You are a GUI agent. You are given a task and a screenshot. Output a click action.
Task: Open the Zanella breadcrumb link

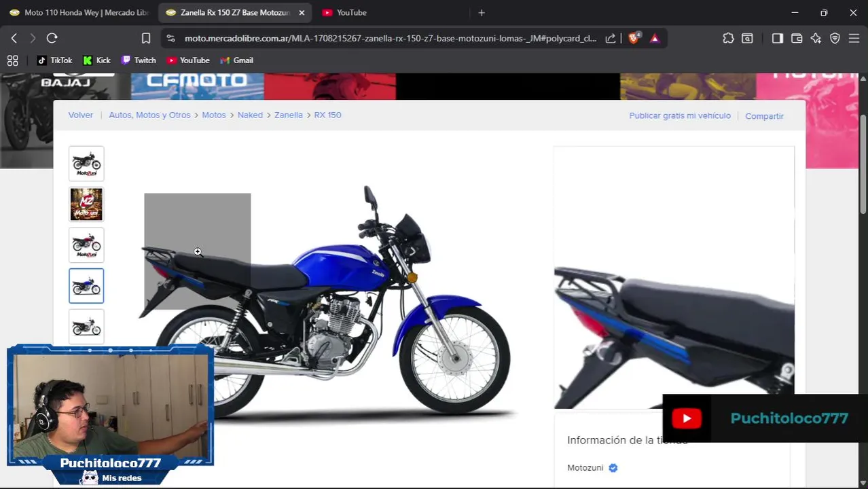tap(289, 115)
